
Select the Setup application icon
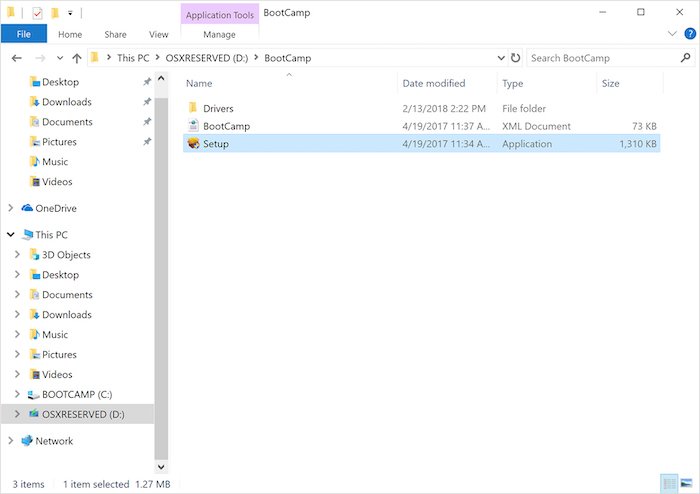coord(193,144)
